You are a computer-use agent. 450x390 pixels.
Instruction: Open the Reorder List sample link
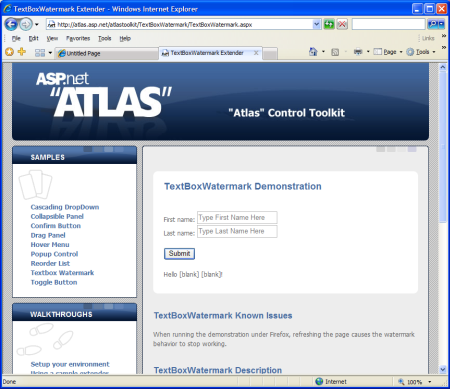[x=50, y=263]
